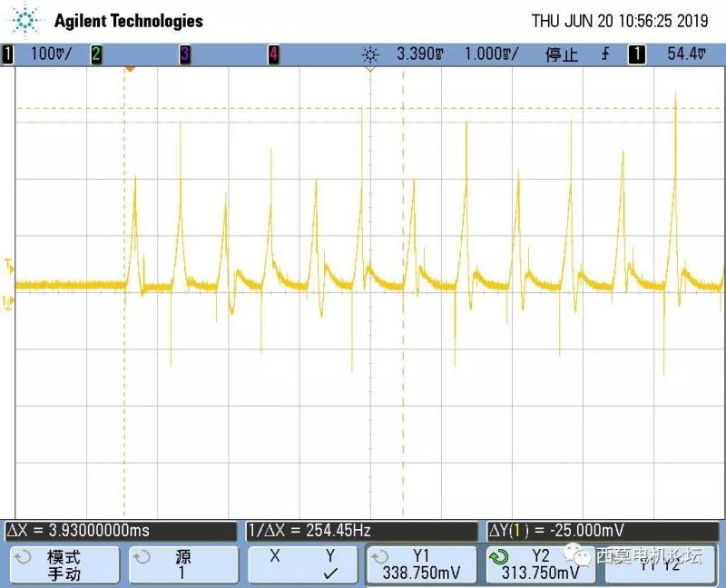Click the trigger source channel 1 badge
Screen dimensions: 726x588
point(637,54)
